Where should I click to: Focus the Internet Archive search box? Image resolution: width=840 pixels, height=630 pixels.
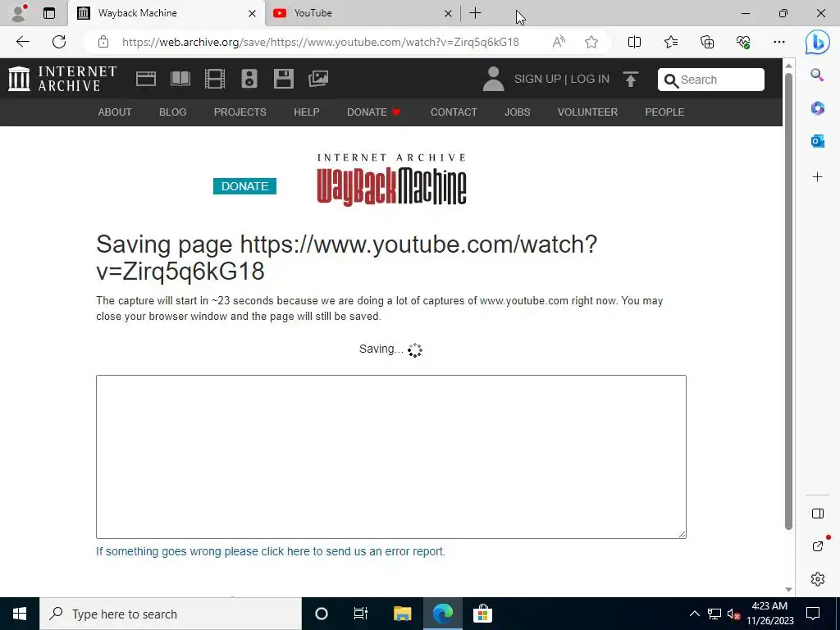(x=711, y=80)
